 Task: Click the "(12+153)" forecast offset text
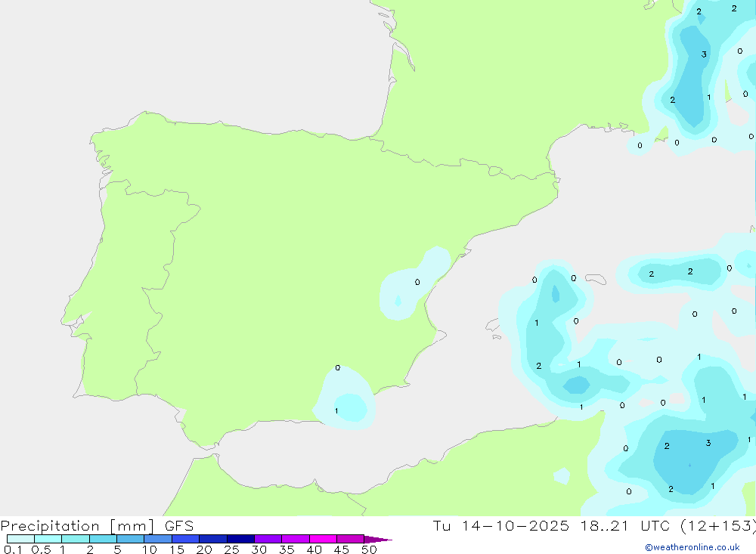click(718, 526)
